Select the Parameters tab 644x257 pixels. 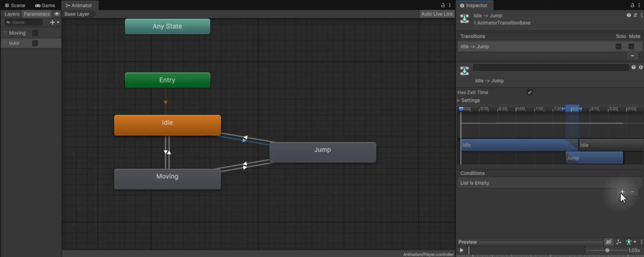[37, 14]
